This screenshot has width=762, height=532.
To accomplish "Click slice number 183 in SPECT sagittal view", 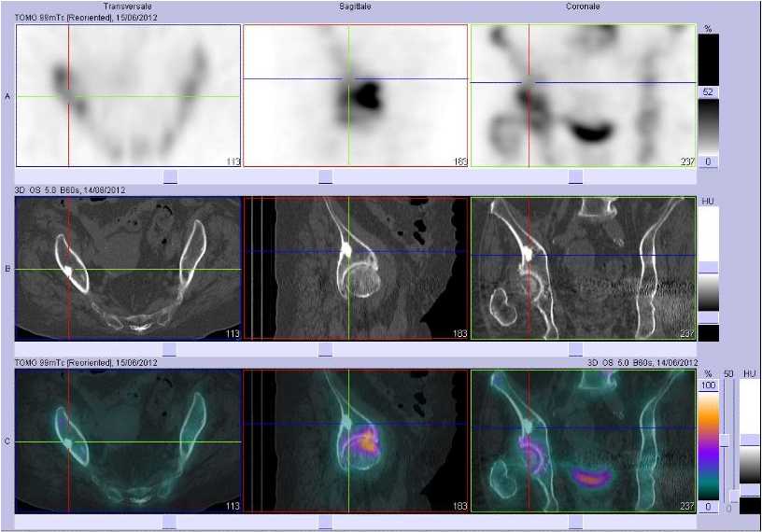I will (x=460, y=161).
